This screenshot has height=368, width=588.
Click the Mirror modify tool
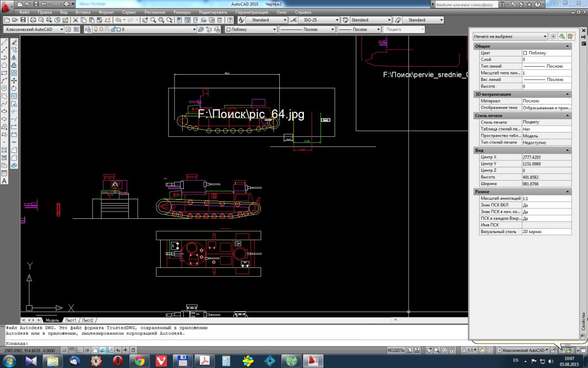[x=14, y=57]
